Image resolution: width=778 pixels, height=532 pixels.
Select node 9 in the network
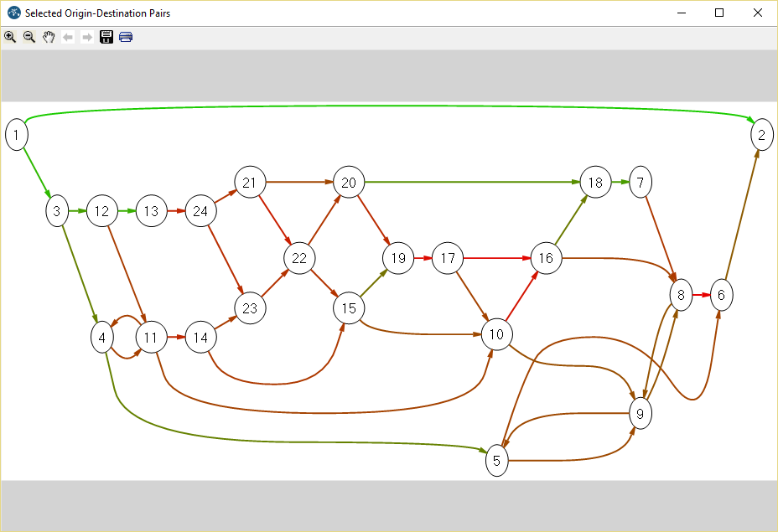641,413
